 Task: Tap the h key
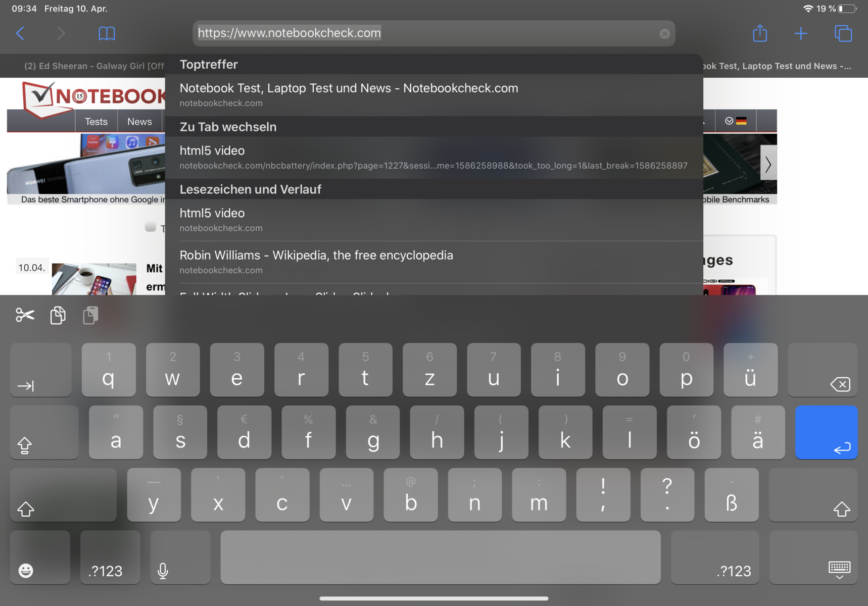pyautogui.click(x=437, y=432)
